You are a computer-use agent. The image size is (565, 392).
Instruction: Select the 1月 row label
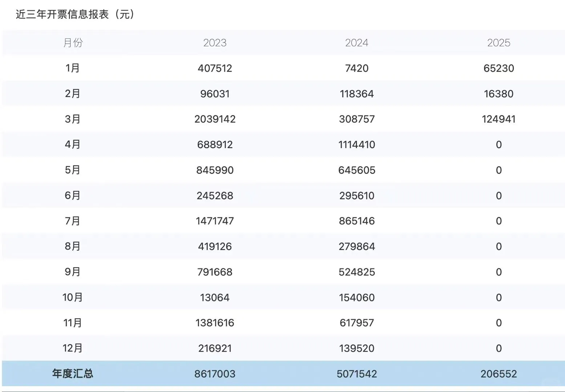click(72, 68)
